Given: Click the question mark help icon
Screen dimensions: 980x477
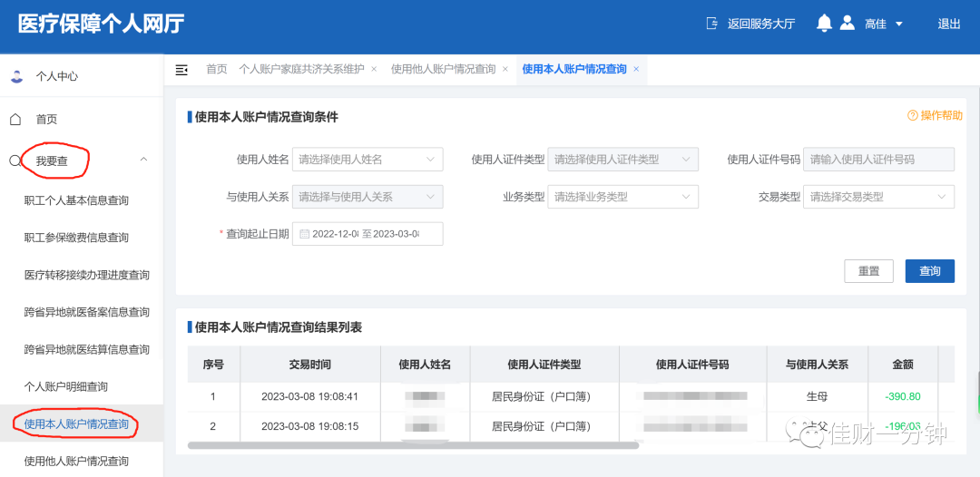Looking at the screenshot, I should 913,115.
